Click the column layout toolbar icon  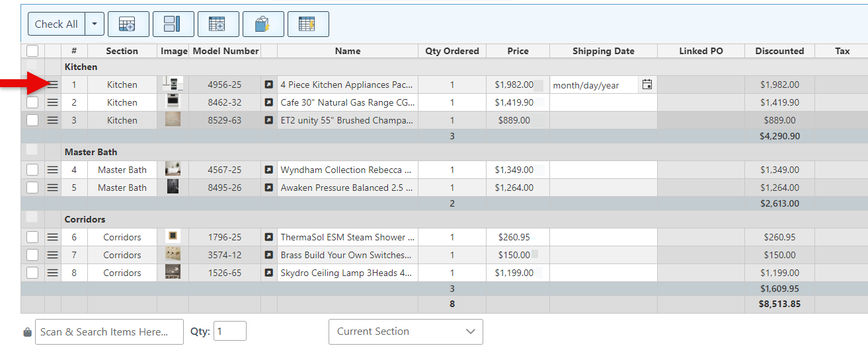173,24
